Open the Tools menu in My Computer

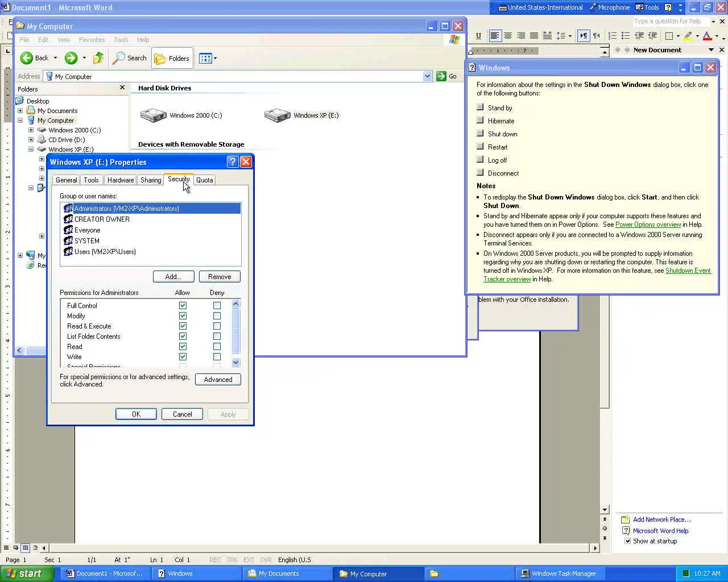[121, 40]
